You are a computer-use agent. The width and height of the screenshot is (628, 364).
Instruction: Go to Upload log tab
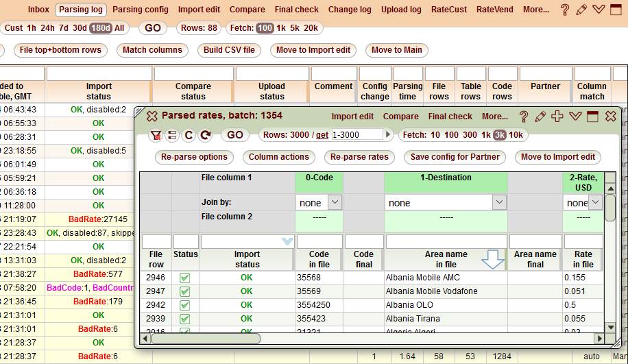401,9
